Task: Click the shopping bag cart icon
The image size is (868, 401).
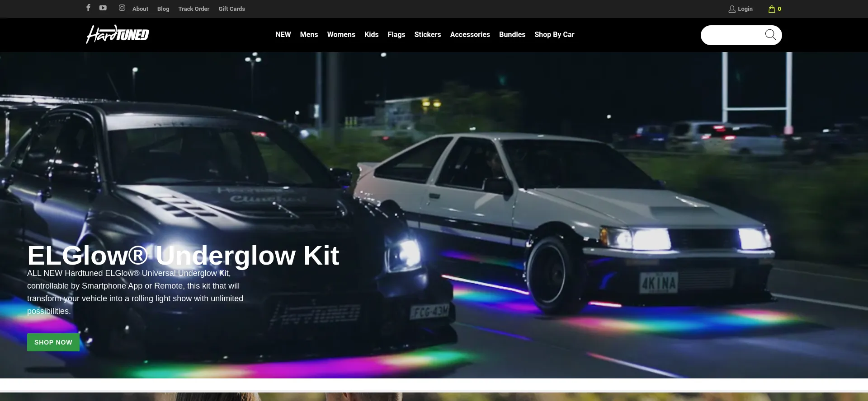Action: click(772, 9)
